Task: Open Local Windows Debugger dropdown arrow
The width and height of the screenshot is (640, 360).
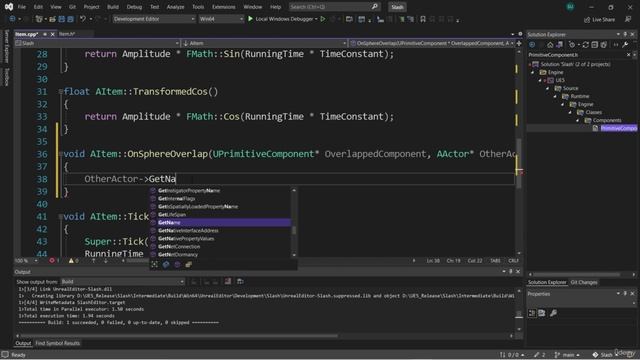Action: pyautogui.click(x=316, y=19)
